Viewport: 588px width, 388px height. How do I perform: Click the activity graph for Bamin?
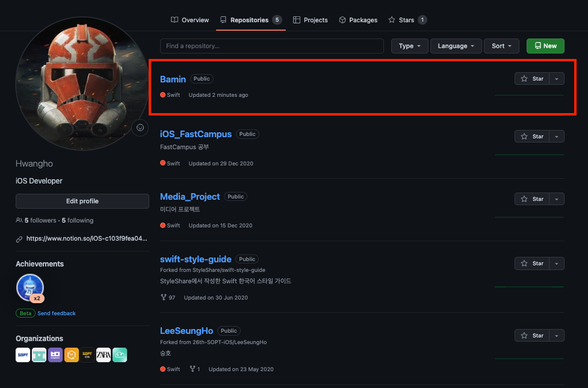529,95
